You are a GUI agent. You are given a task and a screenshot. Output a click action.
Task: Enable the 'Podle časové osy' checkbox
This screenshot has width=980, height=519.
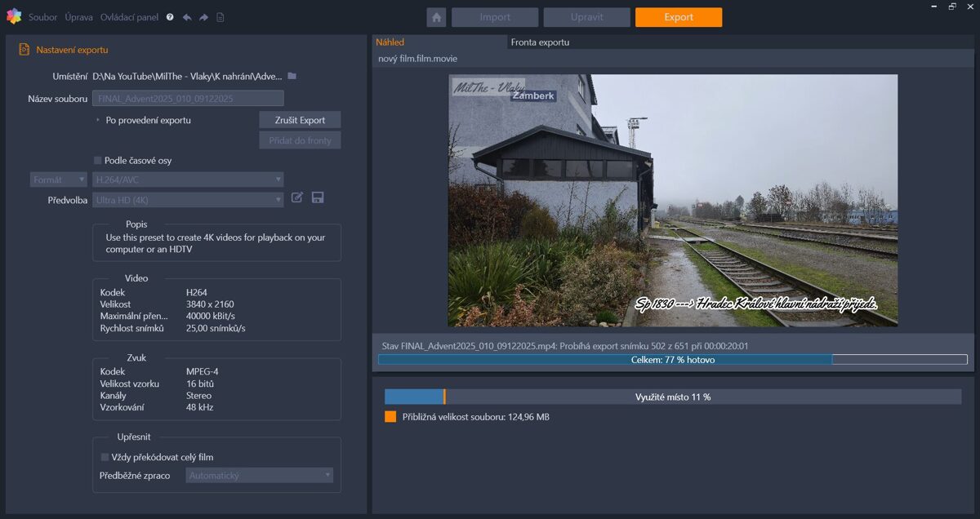coord(98,161)
